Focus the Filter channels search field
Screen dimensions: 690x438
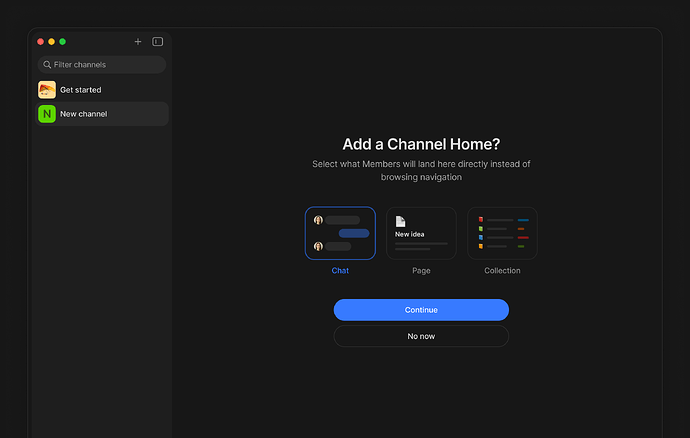(x=102, y=65)
